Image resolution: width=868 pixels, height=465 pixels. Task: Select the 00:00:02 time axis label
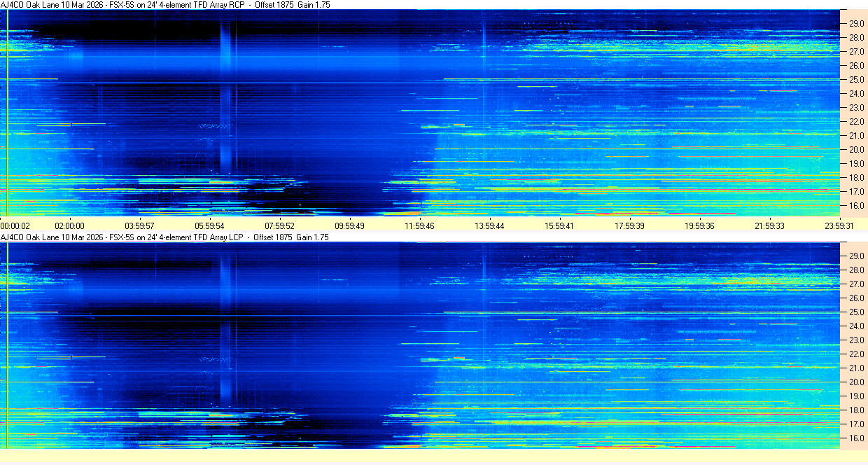15,225
